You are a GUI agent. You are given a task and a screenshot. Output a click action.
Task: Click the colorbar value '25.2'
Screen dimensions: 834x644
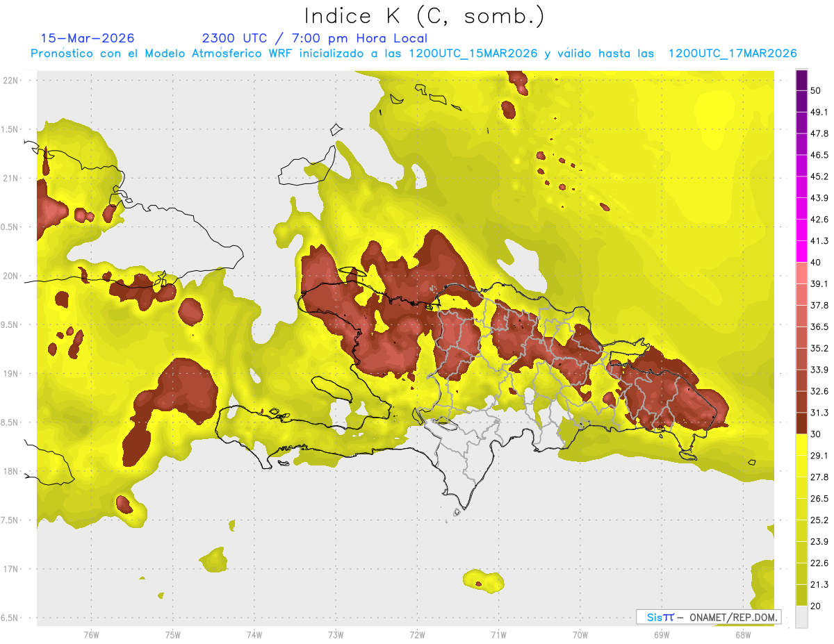(819, 520)
